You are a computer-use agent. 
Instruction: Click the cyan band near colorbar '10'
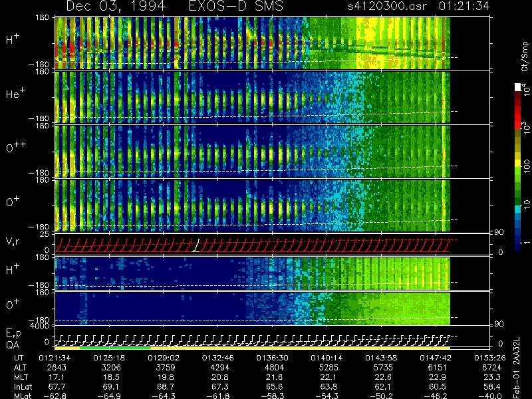(x=517, y=209)
